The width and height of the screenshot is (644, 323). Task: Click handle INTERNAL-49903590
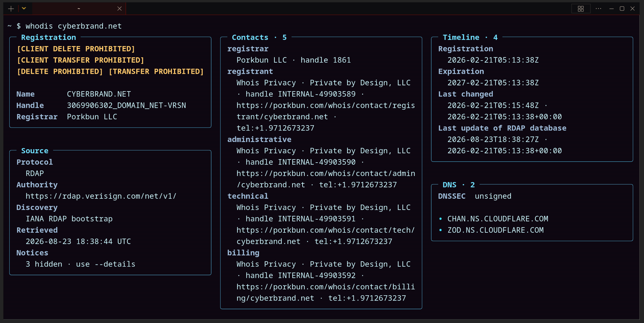[x=301, y=162]
